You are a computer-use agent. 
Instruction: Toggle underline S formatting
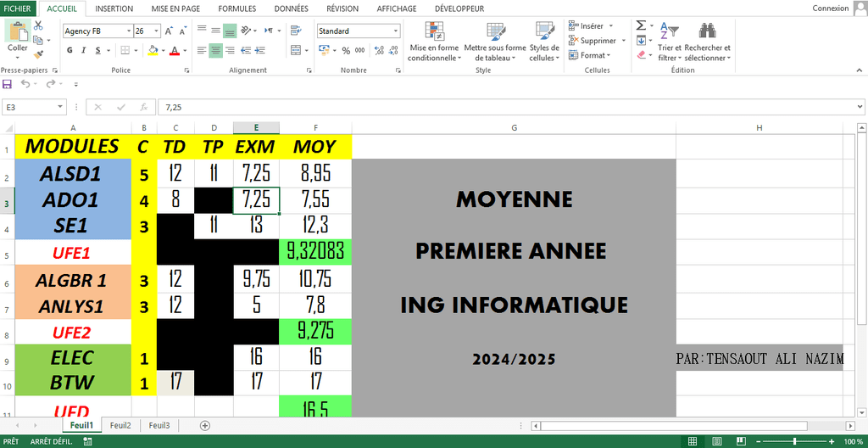point(97,50)
